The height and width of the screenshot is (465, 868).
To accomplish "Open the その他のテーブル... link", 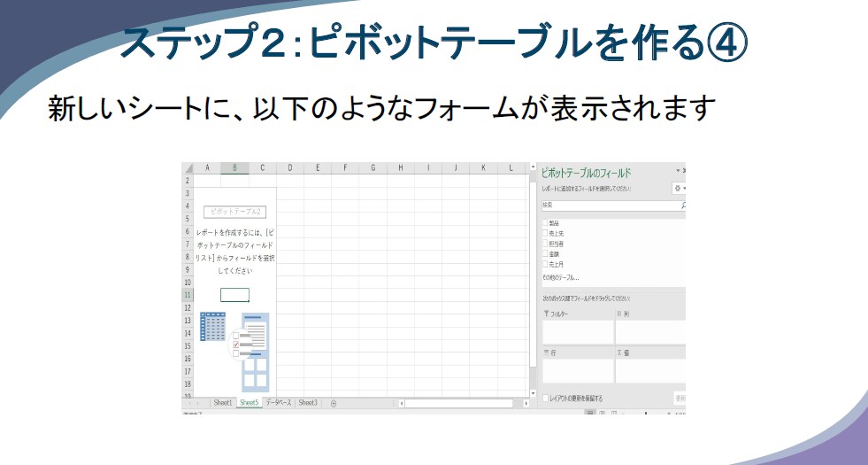I will click(x=560, y=277).
